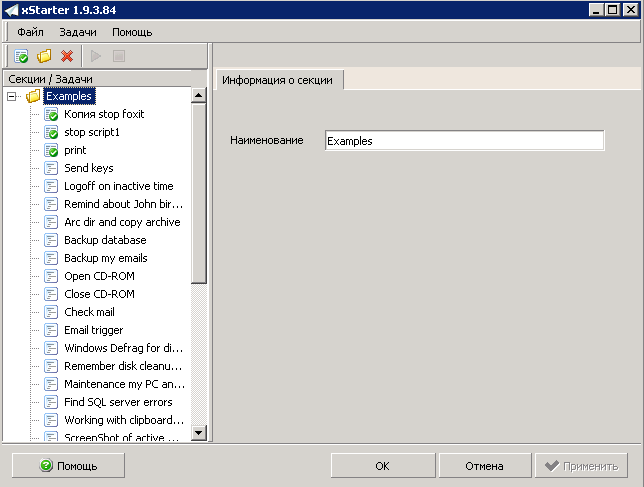Click the icon beside Send keys
The width and height of the screenshot is (644, 487).
(51, 168)
